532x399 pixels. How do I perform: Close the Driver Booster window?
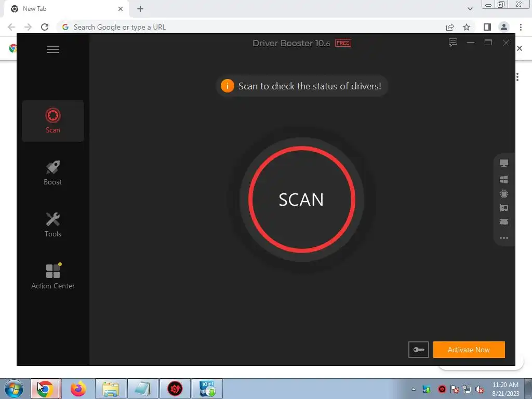coord(506,43)
